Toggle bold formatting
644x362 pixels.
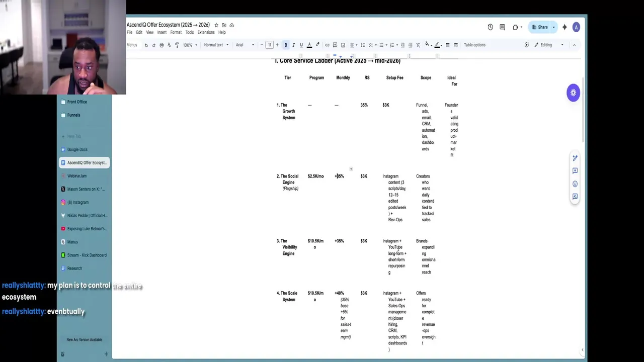tap(286, 45)
